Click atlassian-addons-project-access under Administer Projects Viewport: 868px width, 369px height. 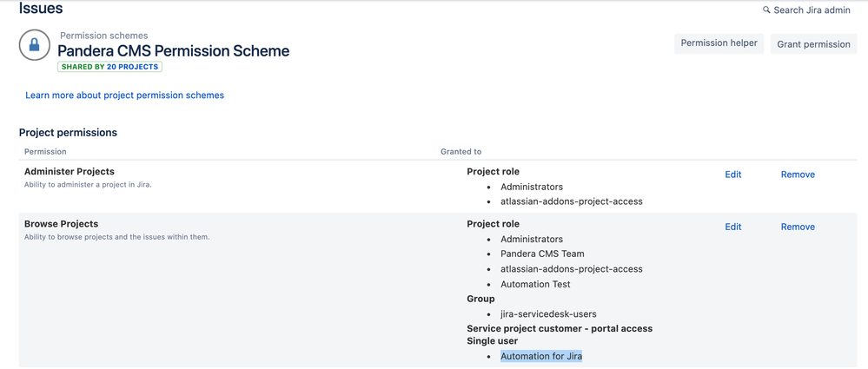tap(572, 201)
